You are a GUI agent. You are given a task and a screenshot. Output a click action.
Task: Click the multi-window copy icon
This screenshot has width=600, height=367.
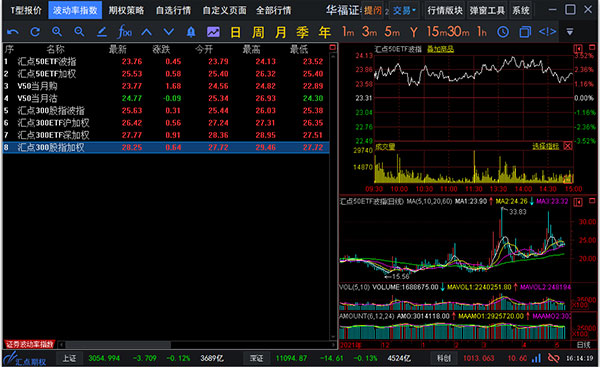[x=525, y=32]
